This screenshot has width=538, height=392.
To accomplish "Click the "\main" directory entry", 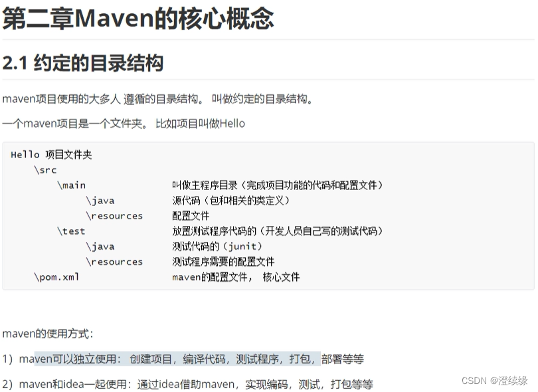I will 71,185.
